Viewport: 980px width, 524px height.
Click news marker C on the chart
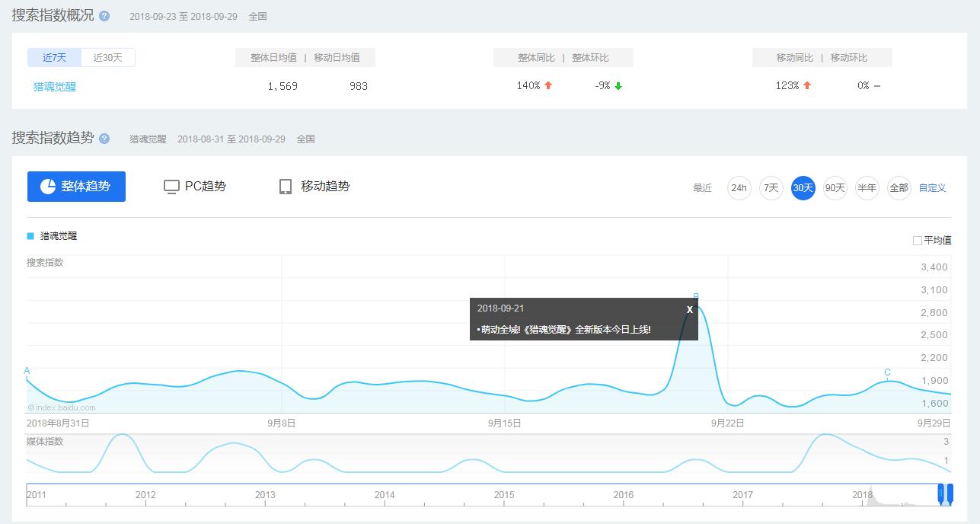(x=887, y=373)
